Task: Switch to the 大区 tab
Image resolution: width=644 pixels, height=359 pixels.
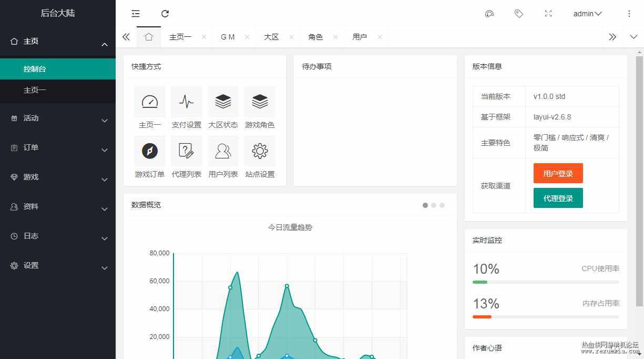Action: tap(271, 37)
